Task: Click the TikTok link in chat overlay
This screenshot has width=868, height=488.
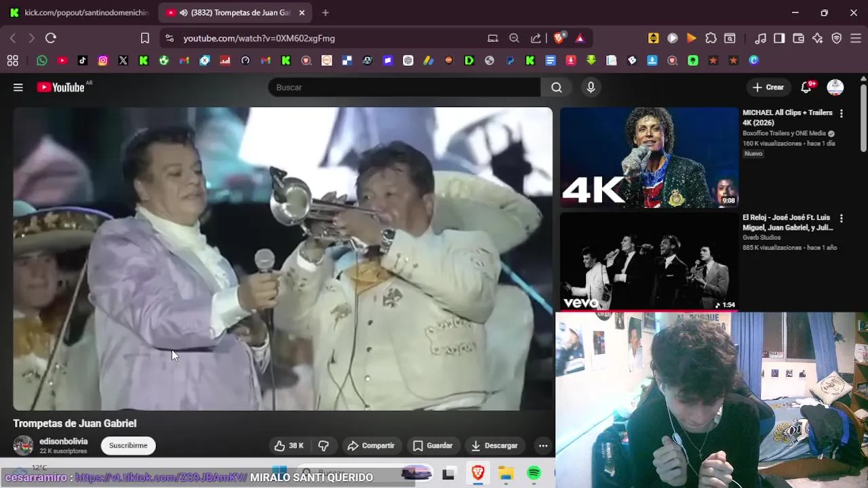Action: (x=161, y=477)
